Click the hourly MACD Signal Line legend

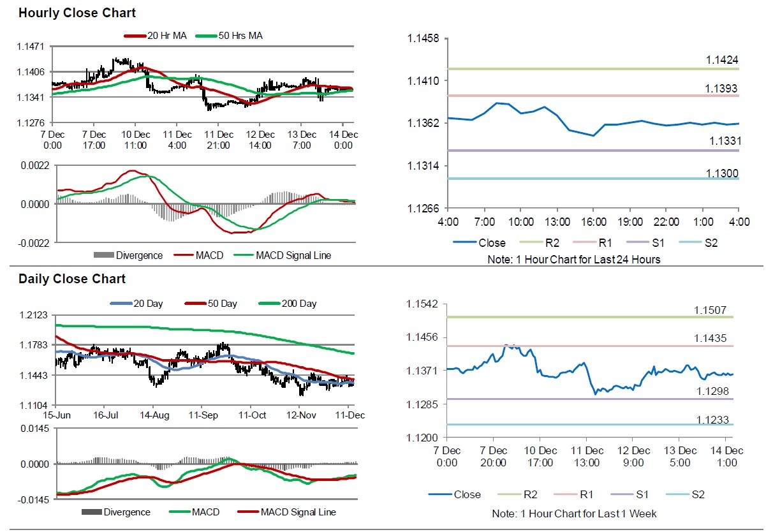click(x=282, y=256)
